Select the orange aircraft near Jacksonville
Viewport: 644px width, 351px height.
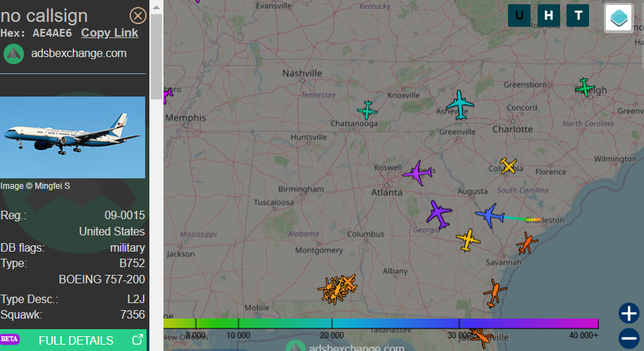coord(481,336)
